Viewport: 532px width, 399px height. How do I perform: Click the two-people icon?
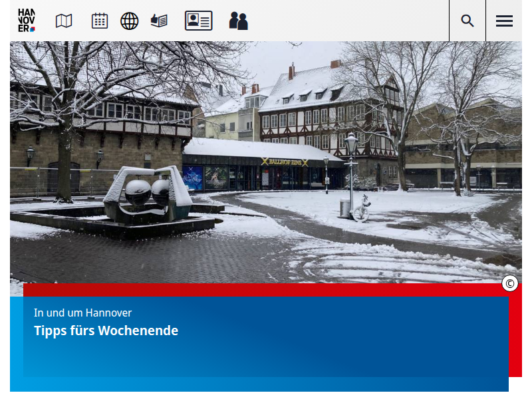click(x=238, y=21)
